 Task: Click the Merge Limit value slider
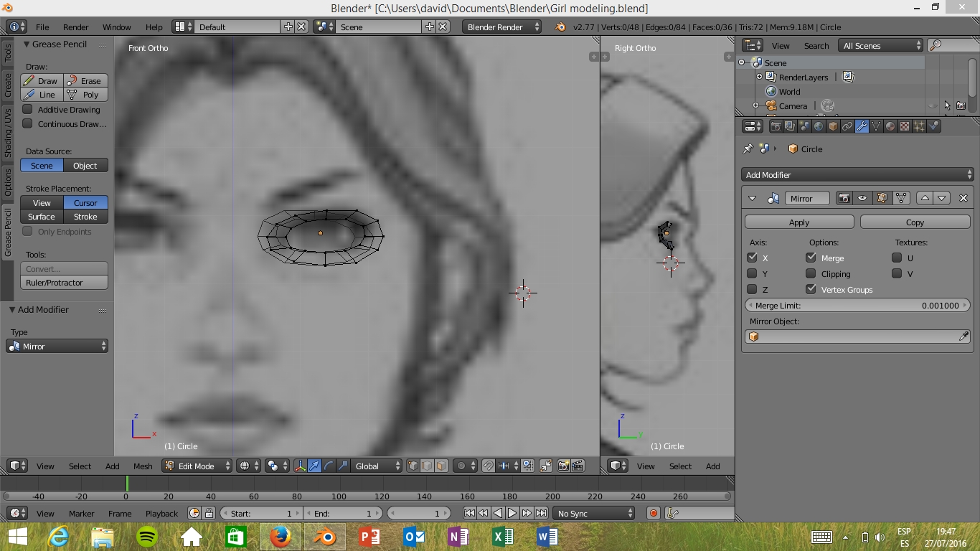point(857,306)
